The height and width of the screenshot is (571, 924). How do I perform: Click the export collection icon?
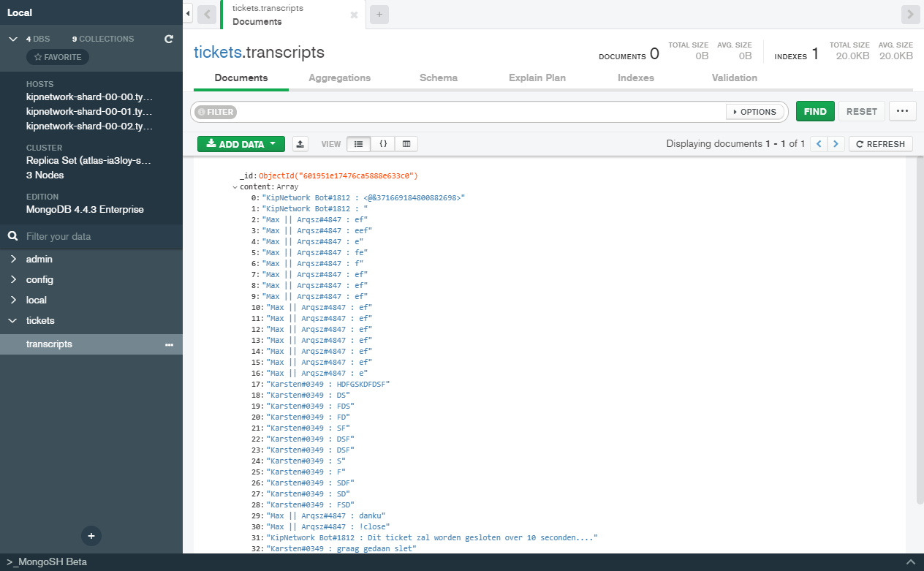[300, 144]
